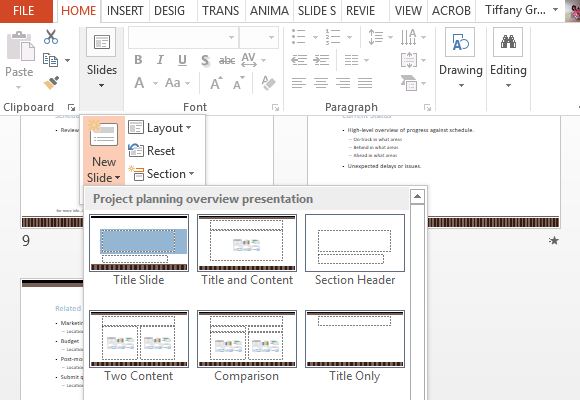Screen dimensions: 580x400
Task: Click the Center align text icon
Action: point(321,83)
